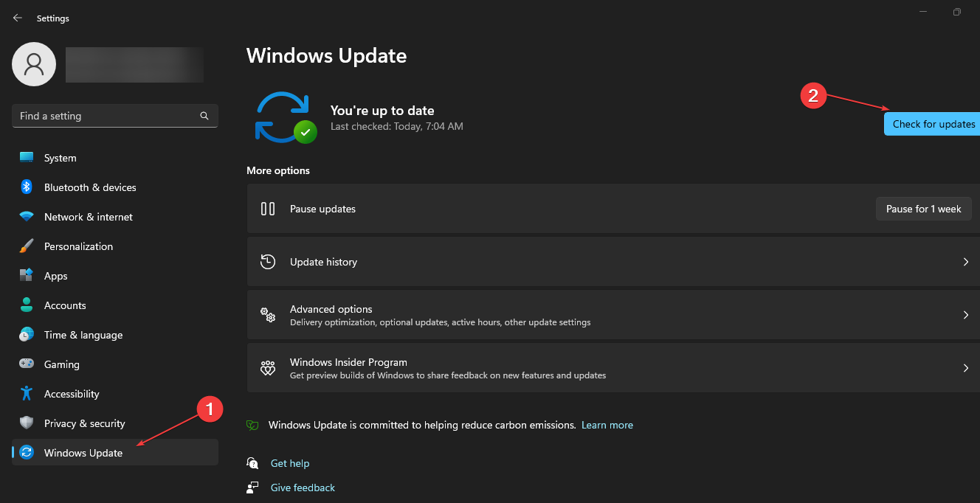Expand the Windows Insider Program entry
Image resolution: width=980 pixels, height=503 pixels.
click(x=965, y=367)
